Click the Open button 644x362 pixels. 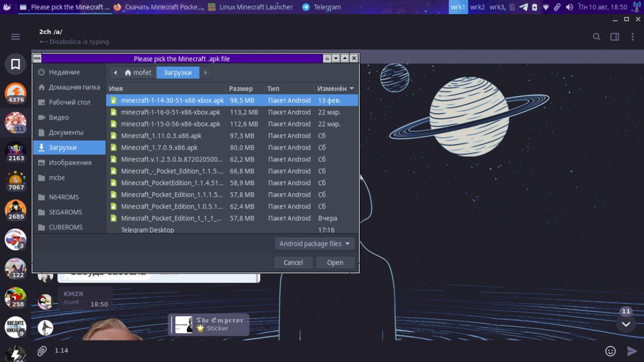click(x=335, y=262)
